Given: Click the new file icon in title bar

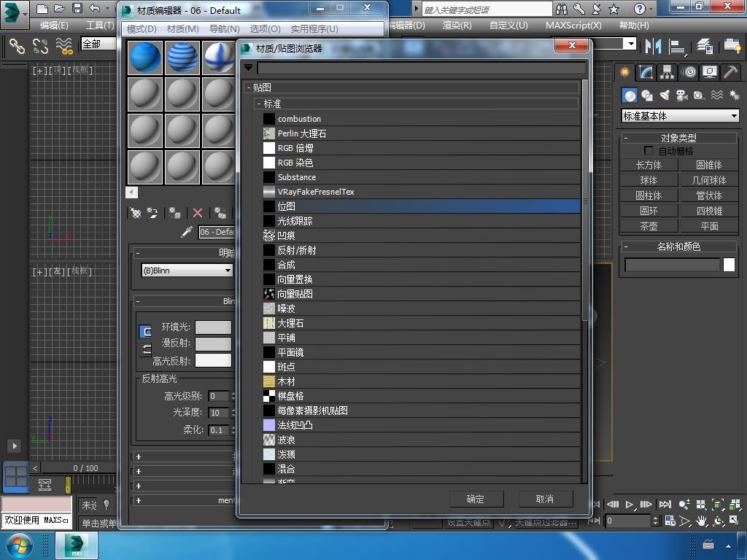Looking at the screenshot, I should [x=42, y=9].
